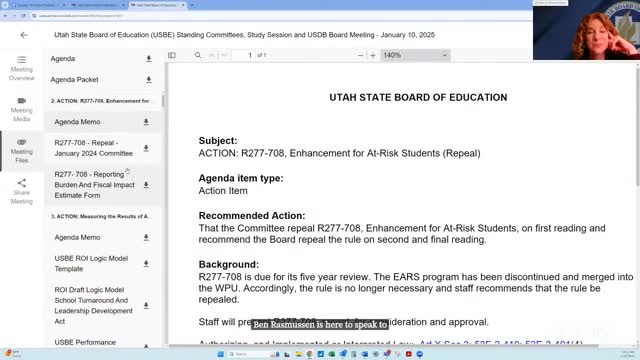Click the Background heading in the memo
640x360 pixels.
pos(229,264)
